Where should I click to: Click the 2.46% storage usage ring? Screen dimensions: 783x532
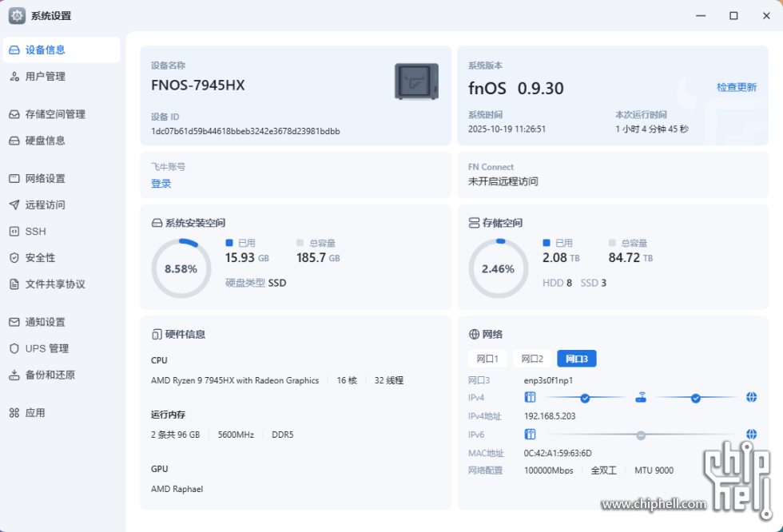tap(499, 269)
